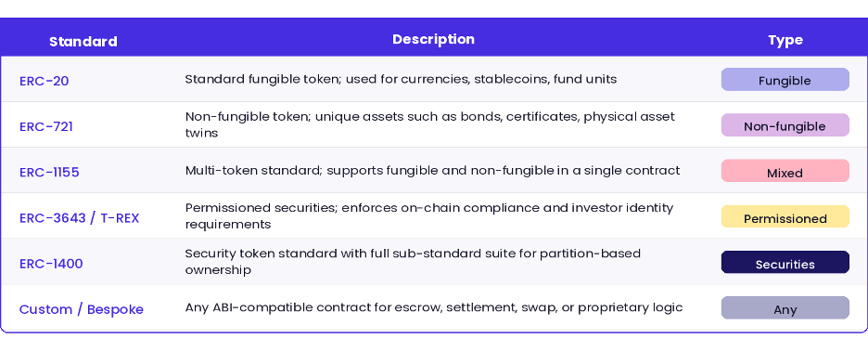Open the ERC-721 standard link
The image size is (868, 351).
(x=46, y=126)
